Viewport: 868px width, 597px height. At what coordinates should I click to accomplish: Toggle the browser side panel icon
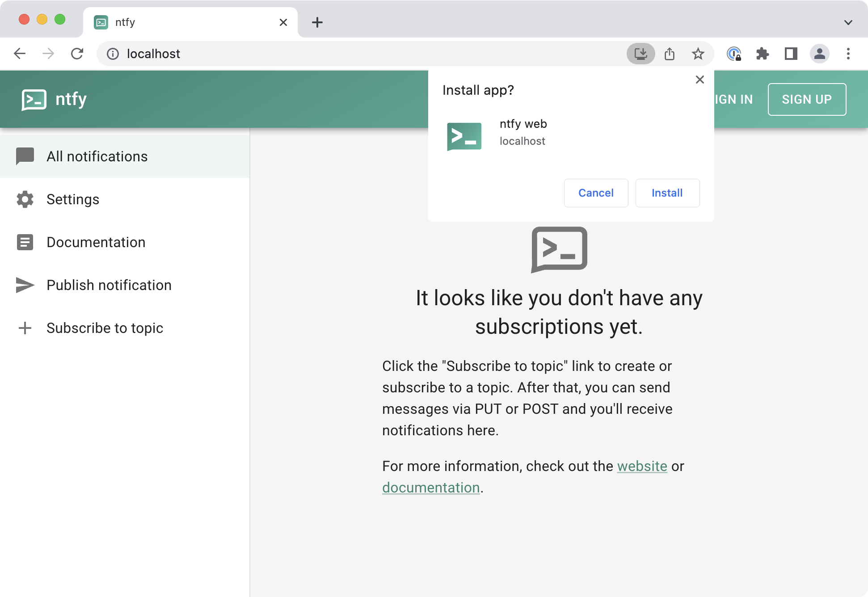(x=791, y=54)
